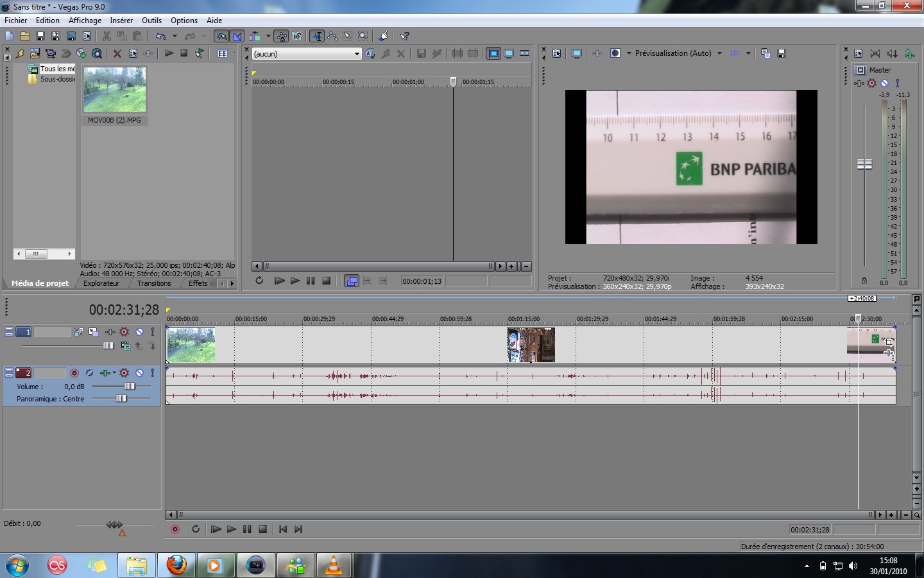The image size is (924, 578).
Task: Click the Panoramique slider handle on track 2
Action: tap(121, 399)
